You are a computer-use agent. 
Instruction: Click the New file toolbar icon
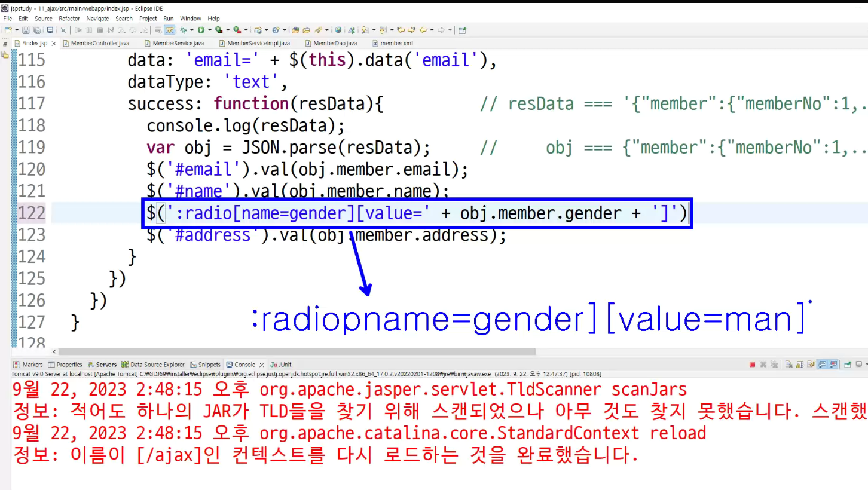[x=8, y=30]
